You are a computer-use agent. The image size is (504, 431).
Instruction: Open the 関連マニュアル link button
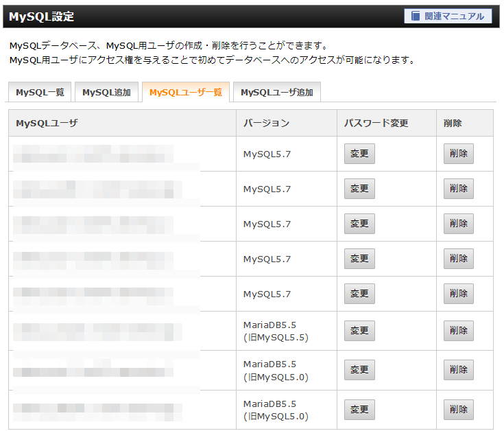pos(448,16)
